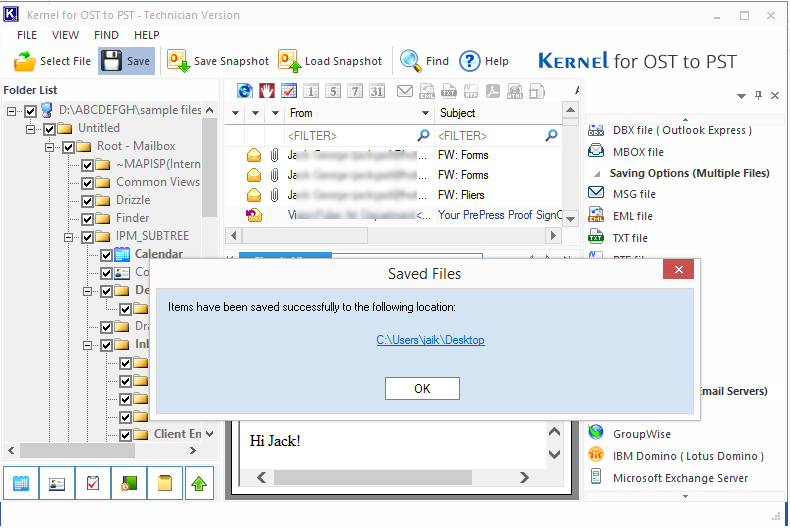Viewport: 790px width, 528px height.
Task: Click the PDF export icon in the message toolbar
Action: [x=493, y=91]
